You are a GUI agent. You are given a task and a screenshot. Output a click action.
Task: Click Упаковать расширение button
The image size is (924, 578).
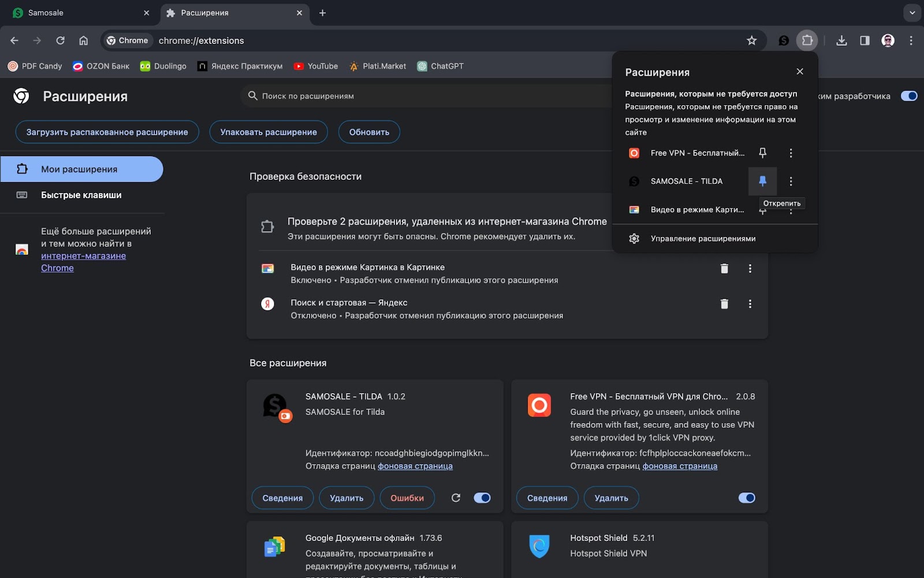(269, 132)
